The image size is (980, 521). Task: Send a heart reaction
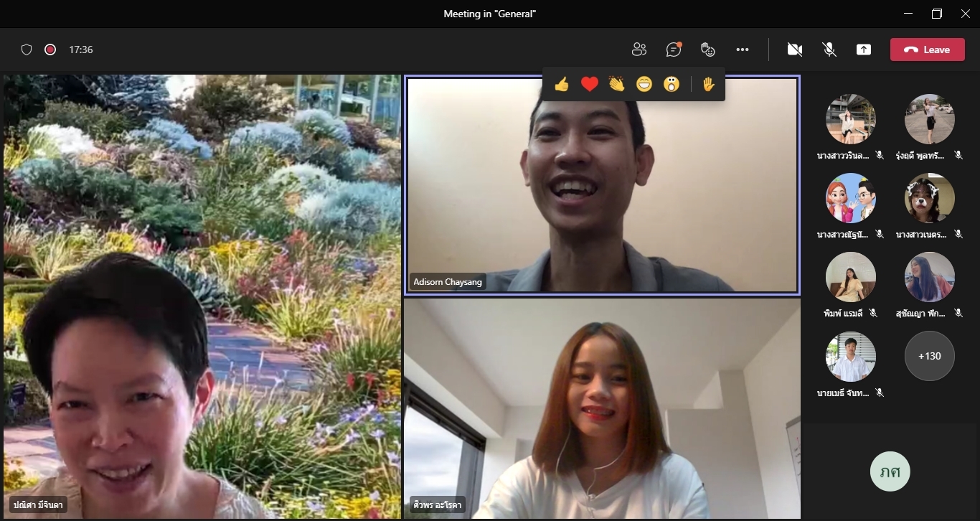click(589, 85)
